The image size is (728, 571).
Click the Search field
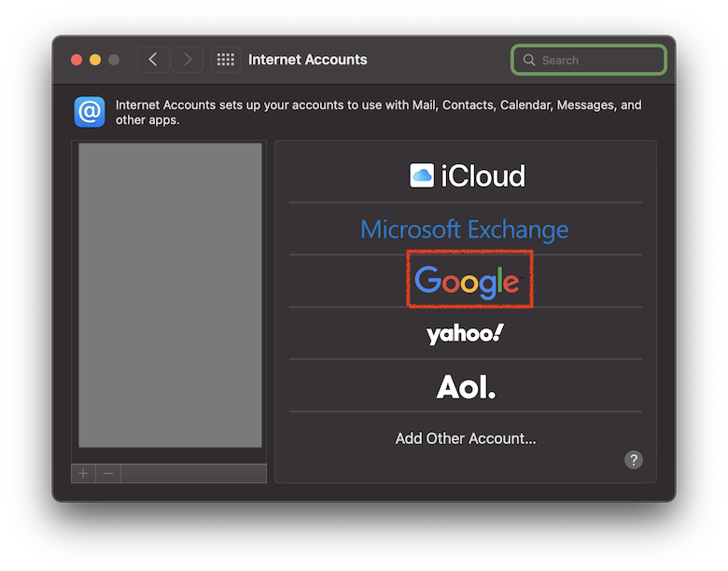click(x=589, y=60)
